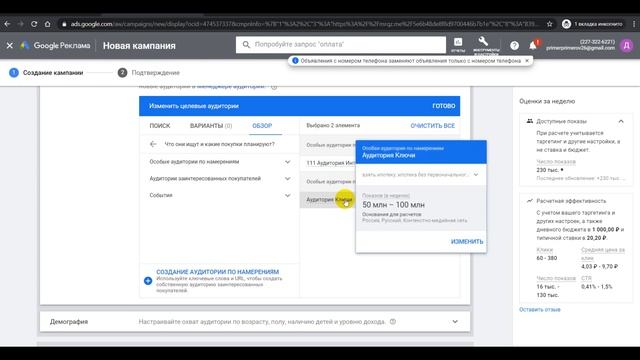Focus the search field 'Попробуйте запрос'
The image size is (640, 360).
pyautogui.click(x=341, y=44)
